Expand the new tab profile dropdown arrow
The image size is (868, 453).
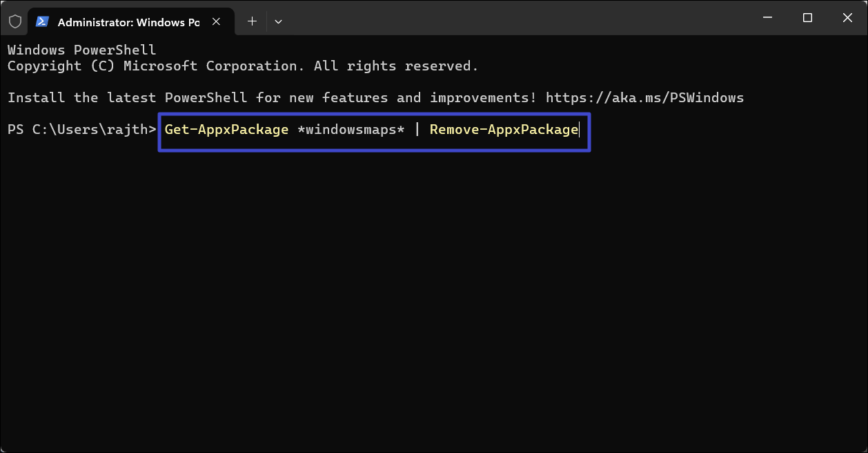(x=278, y=21)
